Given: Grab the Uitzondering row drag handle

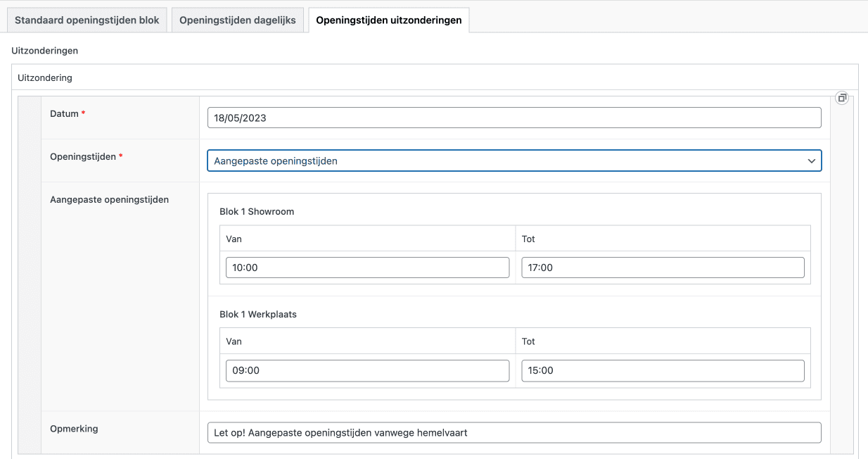Looking at the screenshot, I should point(30,275).
